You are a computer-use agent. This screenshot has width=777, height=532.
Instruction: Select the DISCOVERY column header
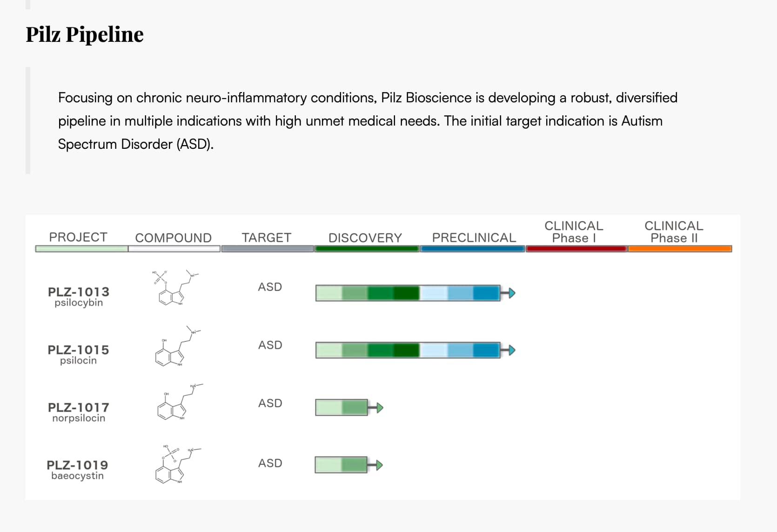click(x=365, y=238)
